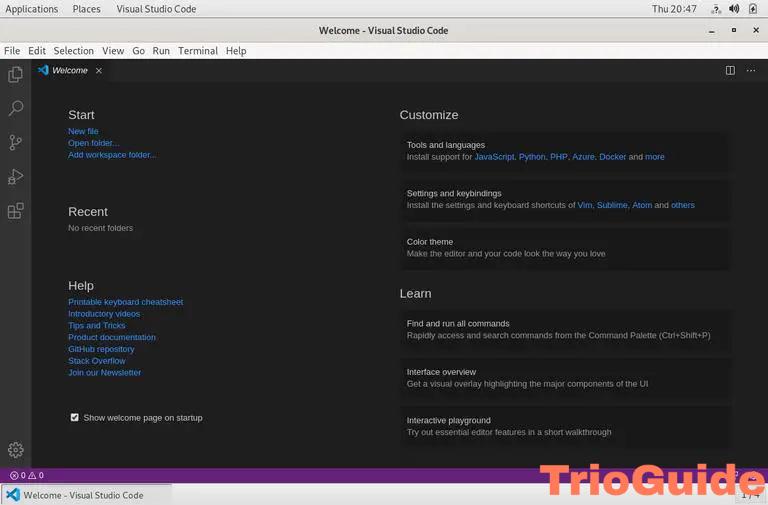The width and height of the screenshot is (768, 505).
Task: Split the editor to the right
Action: (730, 71)
